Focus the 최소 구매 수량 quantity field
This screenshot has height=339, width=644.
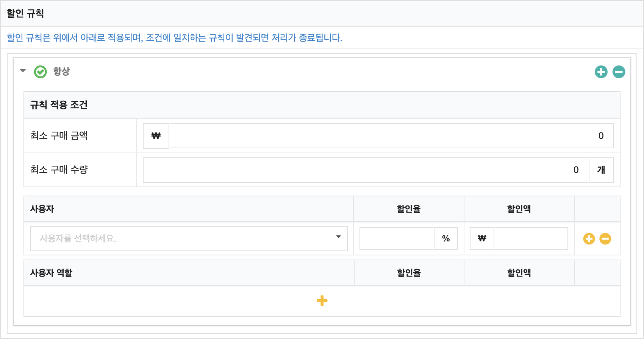[366, 170]
